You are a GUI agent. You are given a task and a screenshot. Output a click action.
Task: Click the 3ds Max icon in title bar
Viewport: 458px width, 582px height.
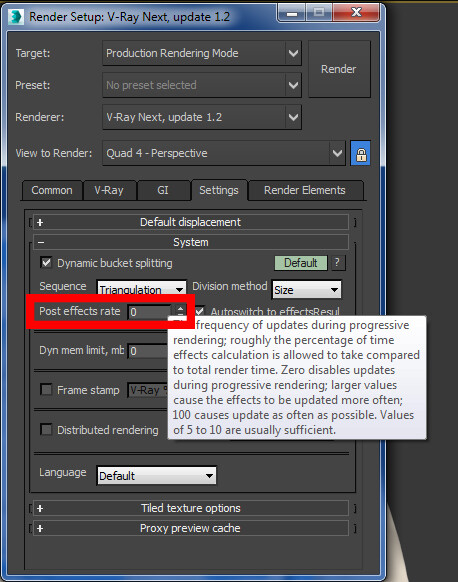click(16, 17)
